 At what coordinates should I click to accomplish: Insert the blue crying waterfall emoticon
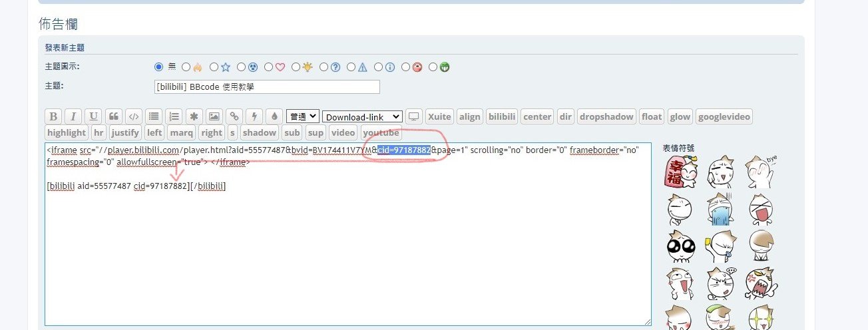pos(721,209)
